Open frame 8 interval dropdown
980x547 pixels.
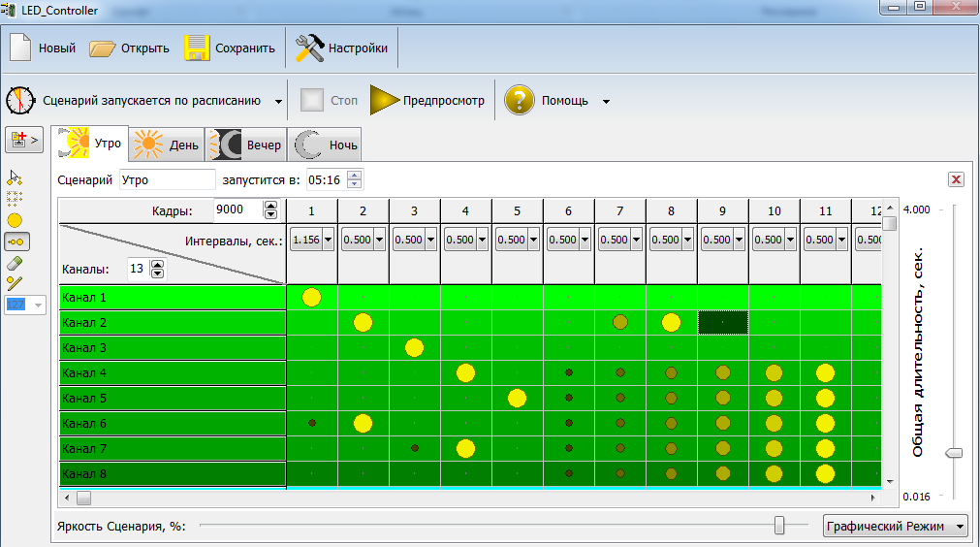(x=687, y=241)
